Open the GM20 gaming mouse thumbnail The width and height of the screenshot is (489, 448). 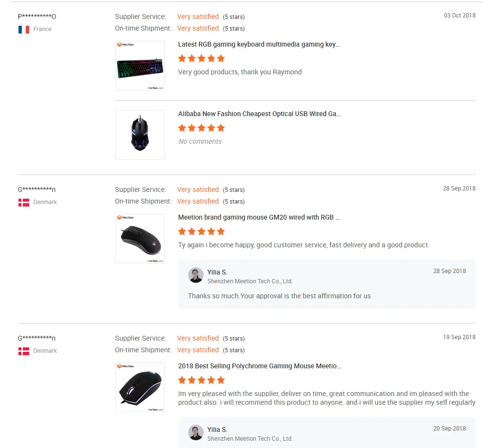[140, 239]
